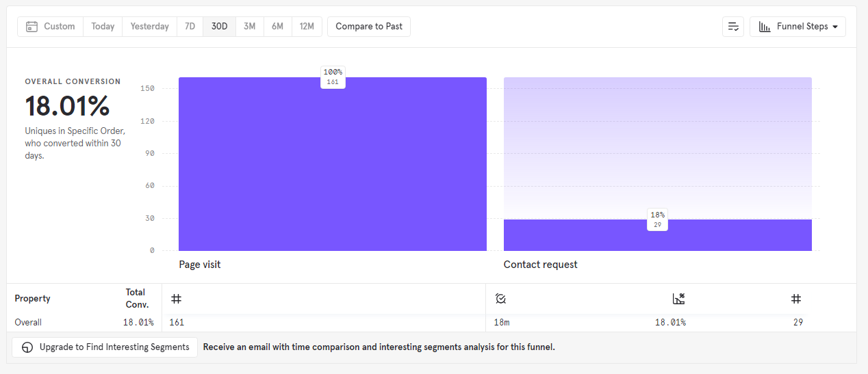Click the count hash icon under Contact request
Image resolution: width=868 pixels, height=374 pixels.
pos(796,299)
